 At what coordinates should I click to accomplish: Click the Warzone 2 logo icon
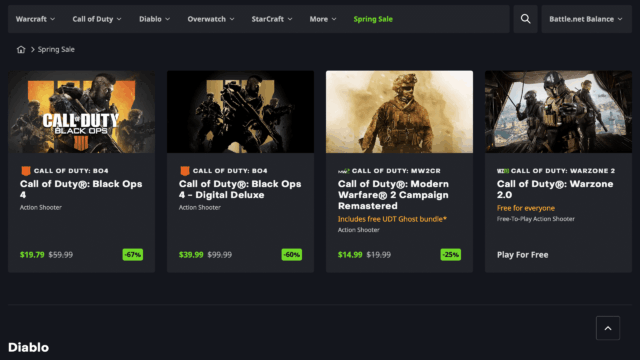pos(503,171)
